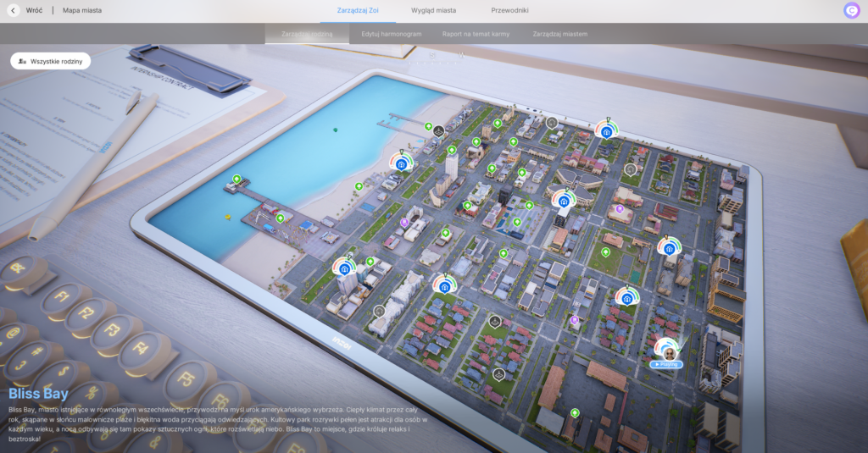Click the green marker on the harbor dock
868x453 pixels.
[x=280, y=218]
